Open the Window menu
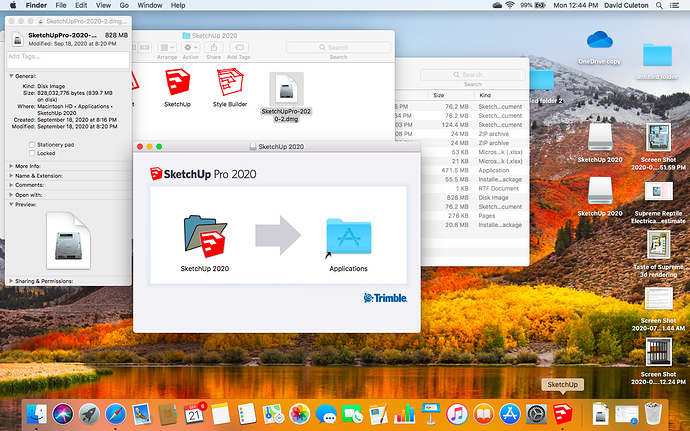This screenshot has width=690, height=431. click(x=150, y=5)
